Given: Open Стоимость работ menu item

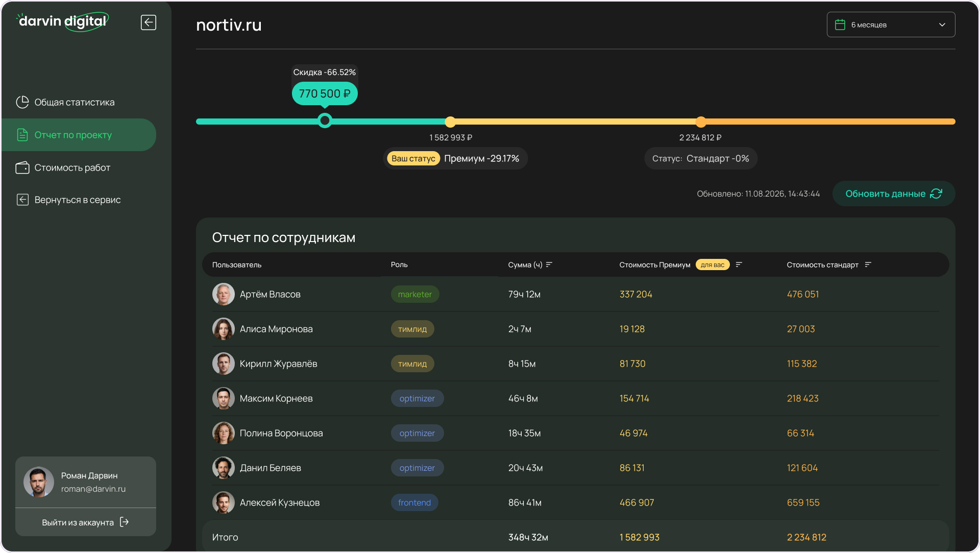Looking at the screenshot, I should point(79,167).
